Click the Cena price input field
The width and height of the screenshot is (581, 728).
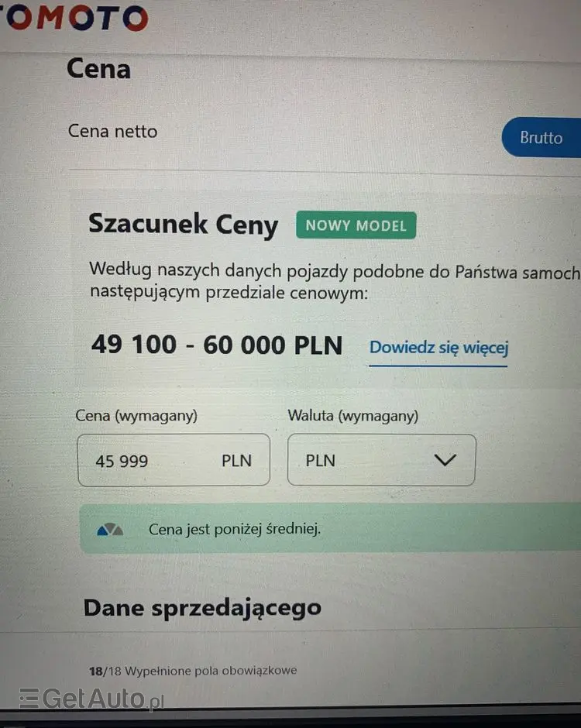[174, 460]
